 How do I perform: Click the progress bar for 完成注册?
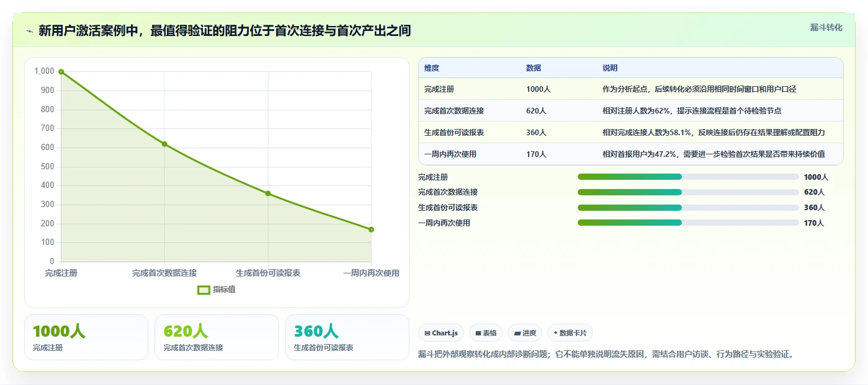point(688,177)
